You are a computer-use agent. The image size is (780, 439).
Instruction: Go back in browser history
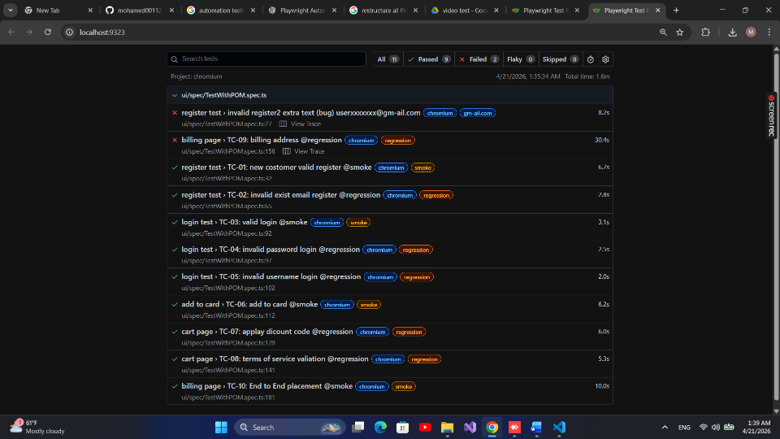11,32
